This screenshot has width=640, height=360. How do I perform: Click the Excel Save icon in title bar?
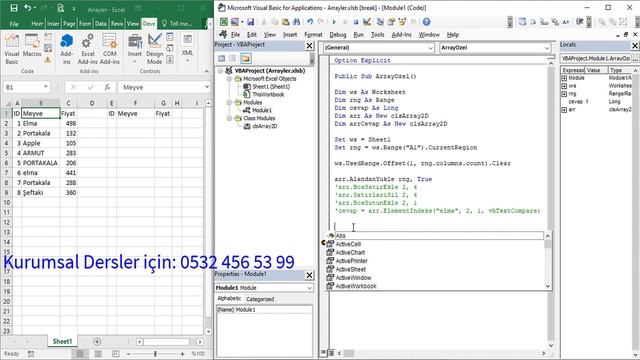coord(14,8)
